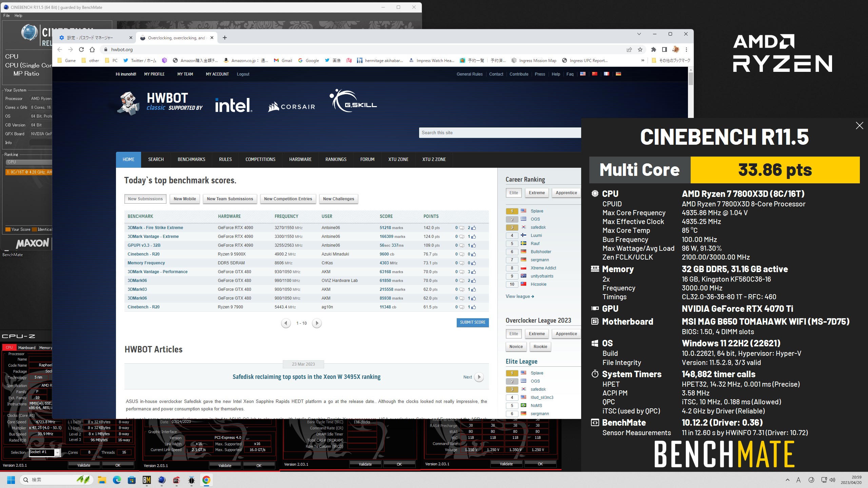The height and width of the screenshot is (488, 868).
Task: Open Gmail bookmark
Action: 283,60
